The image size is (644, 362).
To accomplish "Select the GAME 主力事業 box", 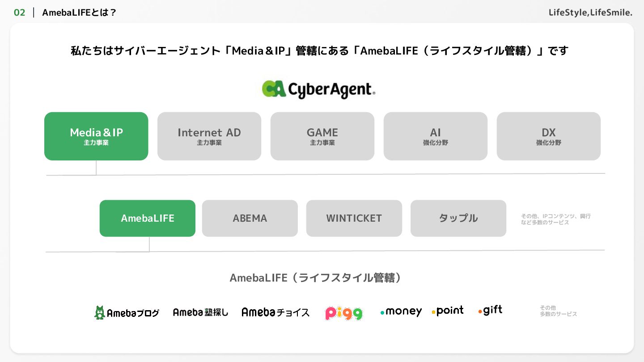I will click(x=322, y=136).
